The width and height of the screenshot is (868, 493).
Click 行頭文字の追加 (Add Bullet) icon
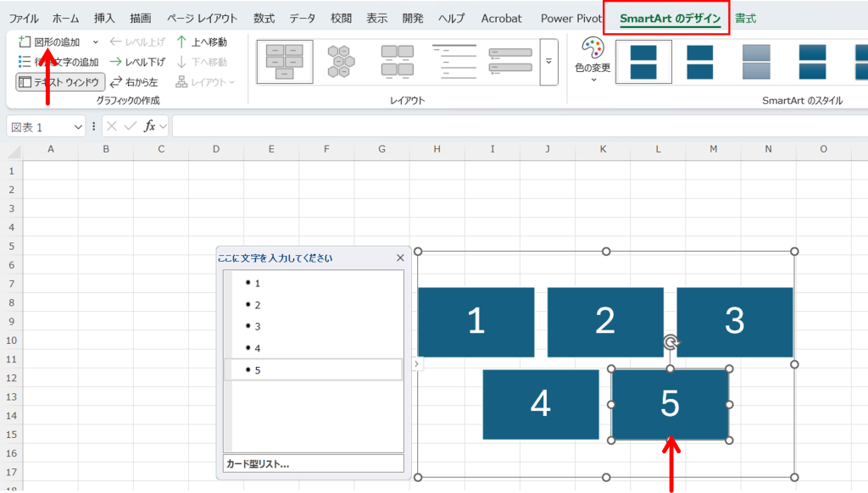pyautogui.click(x=25, y=62)
